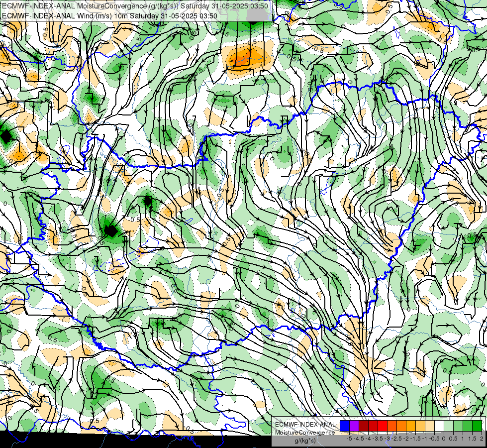The image size is (487, 448).
Task: Click the light orange swatch between -1.5 and -1
Action: tap(420, 426)
